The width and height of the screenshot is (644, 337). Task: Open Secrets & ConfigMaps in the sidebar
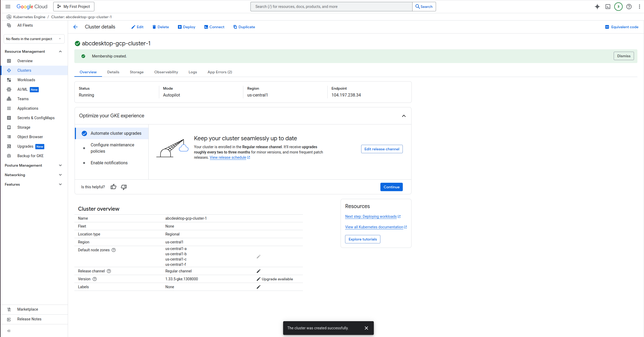point(34,118)
